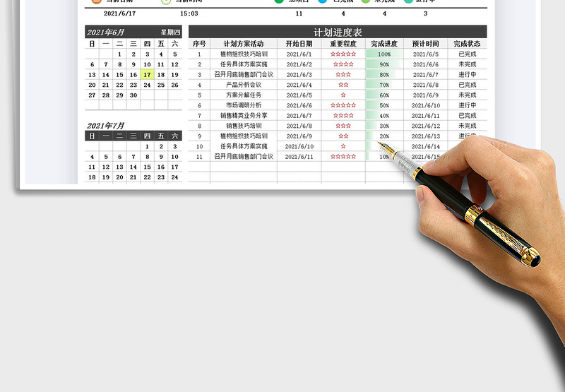Click the four-star rating in row 2
Image resolution: width=565 pixels, height=392 pixels.
tap(343, 64)
